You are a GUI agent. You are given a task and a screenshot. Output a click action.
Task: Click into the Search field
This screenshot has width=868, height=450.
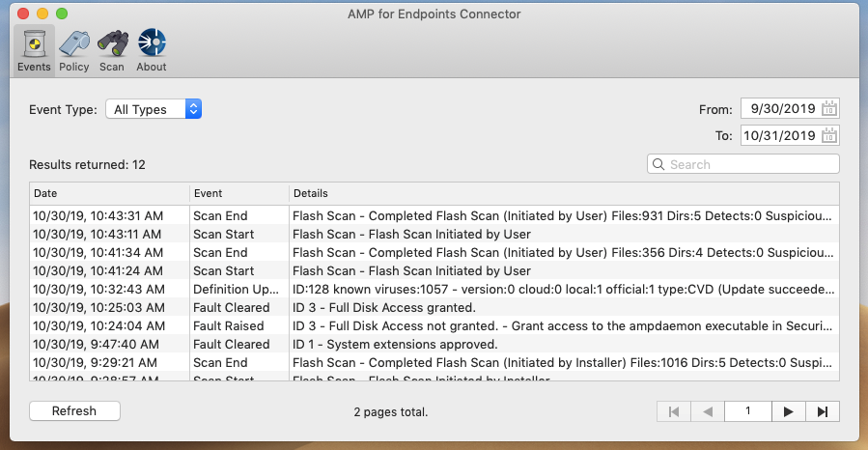tap(742, 164)
